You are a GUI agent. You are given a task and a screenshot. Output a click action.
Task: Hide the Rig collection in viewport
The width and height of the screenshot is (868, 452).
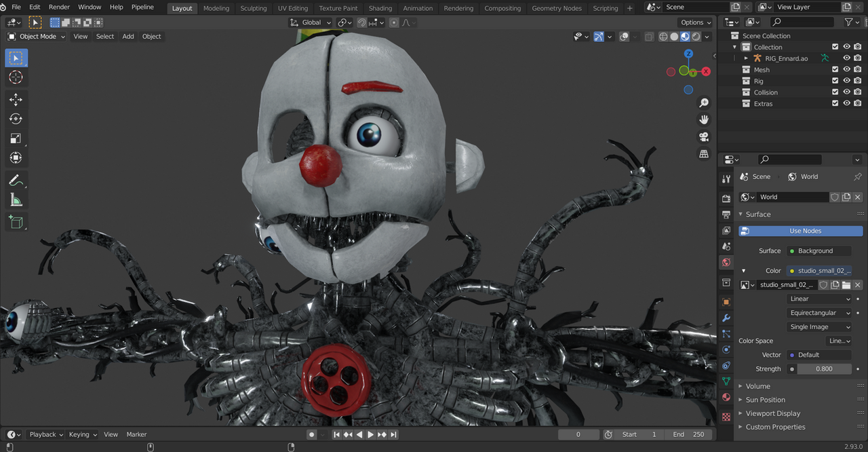point(846,81)
